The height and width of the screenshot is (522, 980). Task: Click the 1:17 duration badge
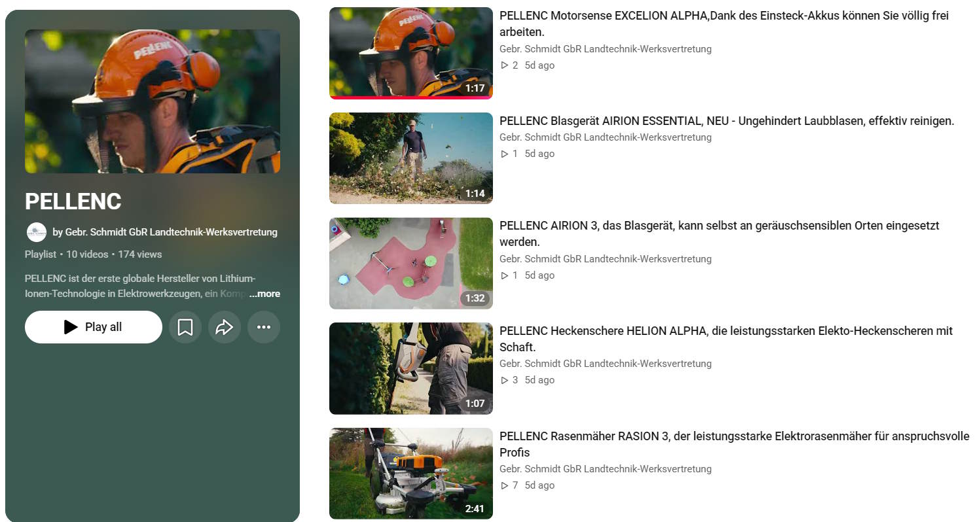click(x=475, y=88)
